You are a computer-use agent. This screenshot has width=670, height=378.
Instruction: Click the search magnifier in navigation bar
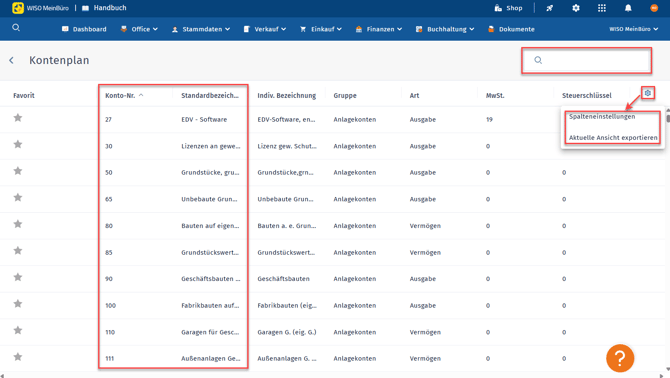pos(16,28)
